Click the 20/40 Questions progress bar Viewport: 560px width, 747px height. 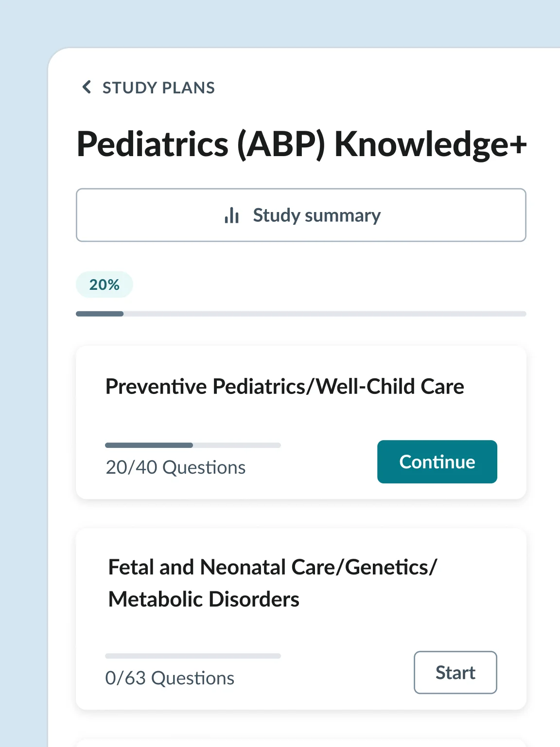click(193, 445)
